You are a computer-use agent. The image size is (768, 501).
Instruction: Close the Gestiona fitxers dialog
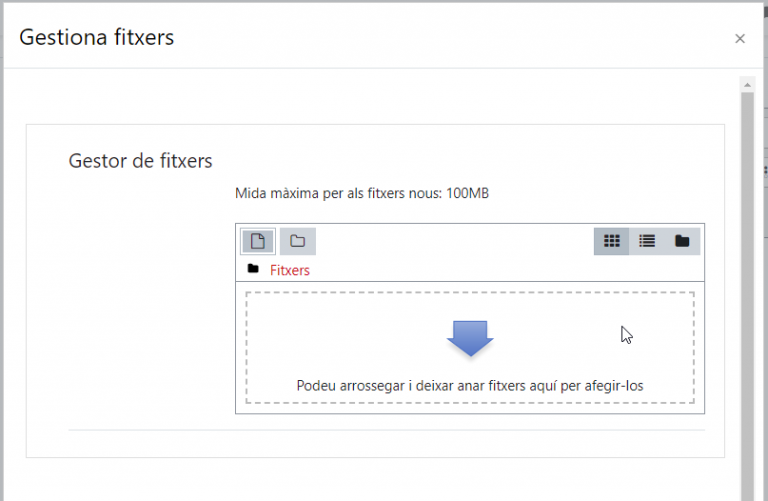click(740, 39)
